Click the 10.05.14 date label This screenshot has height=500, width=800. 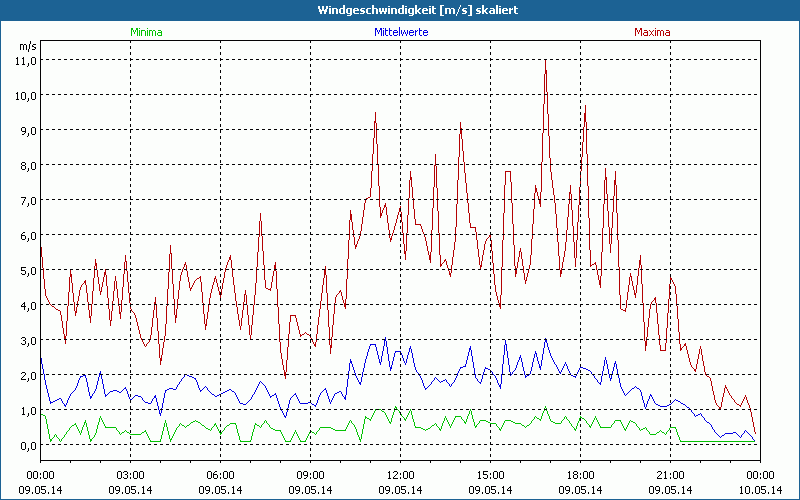(x=760, y=488)
